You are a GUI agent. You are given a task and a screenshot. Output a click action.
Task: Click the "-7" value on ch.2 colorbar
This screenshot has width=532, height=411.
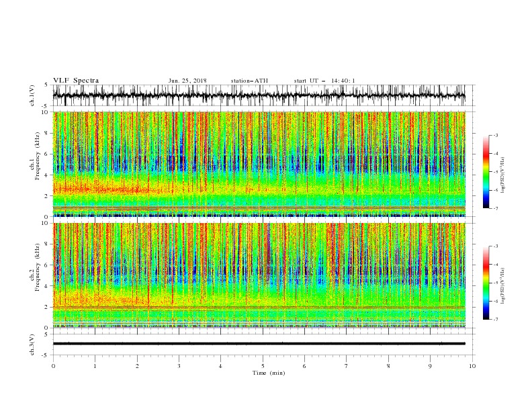click(496, 320)
